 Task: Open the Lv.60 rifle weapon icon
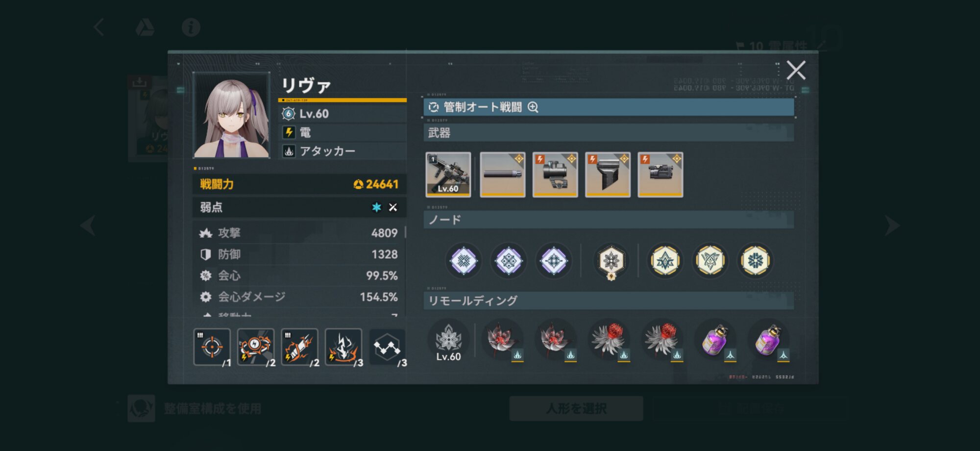pos(448,175)
